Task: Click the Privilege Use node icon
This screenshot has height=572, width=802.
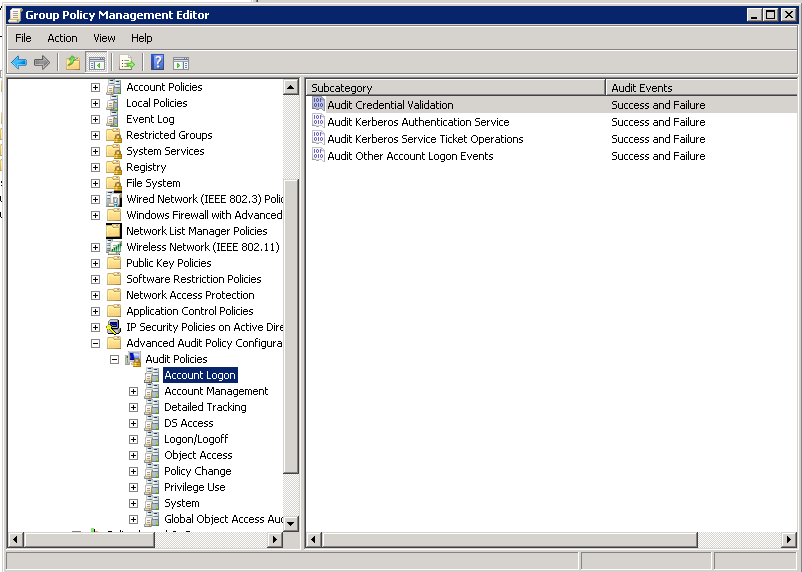Action: tap(151, 487)
